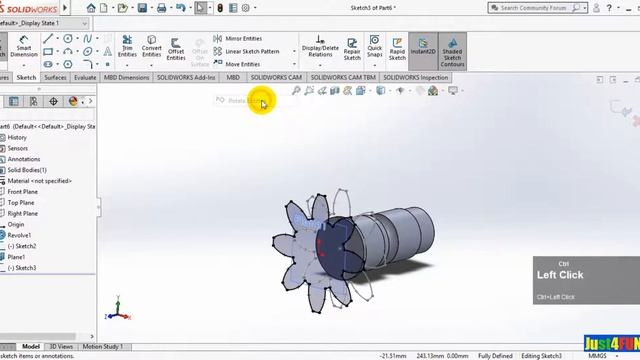Click Zoom to Fit in view toolbar
The height and width of the screenshot is (360, 640).
296,91
